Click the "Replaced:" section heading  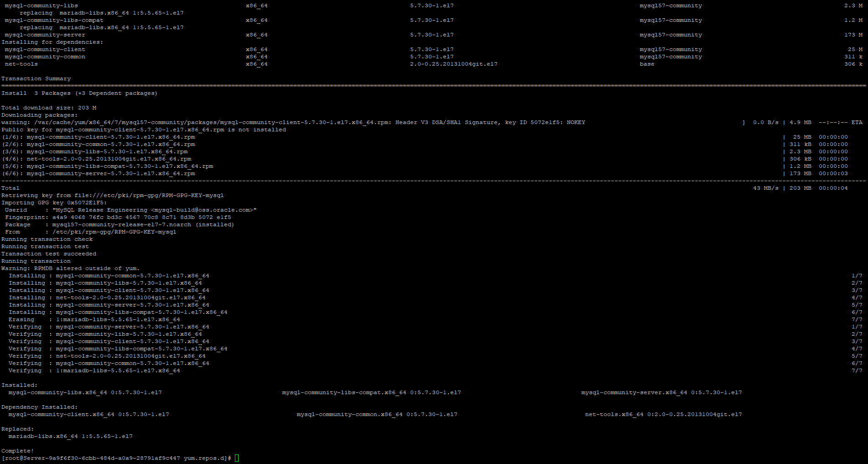pos(18,429)
